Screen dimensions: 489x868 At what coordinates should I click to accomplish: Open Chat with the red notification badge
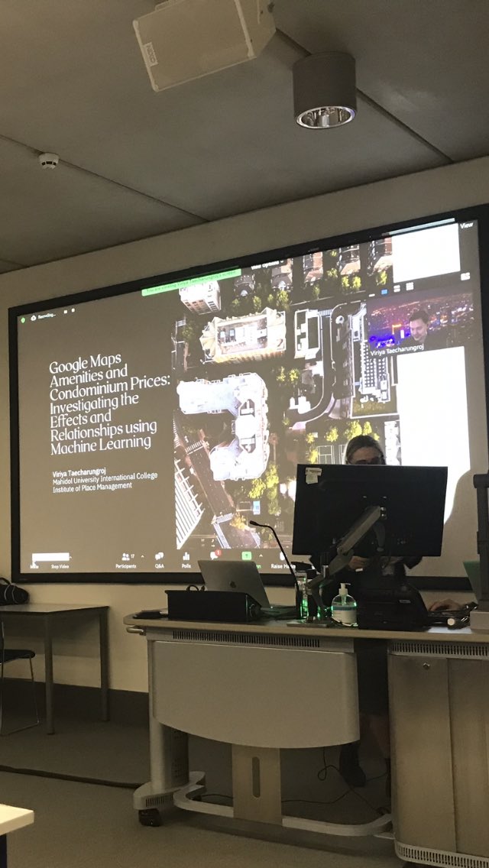[215, 555]
